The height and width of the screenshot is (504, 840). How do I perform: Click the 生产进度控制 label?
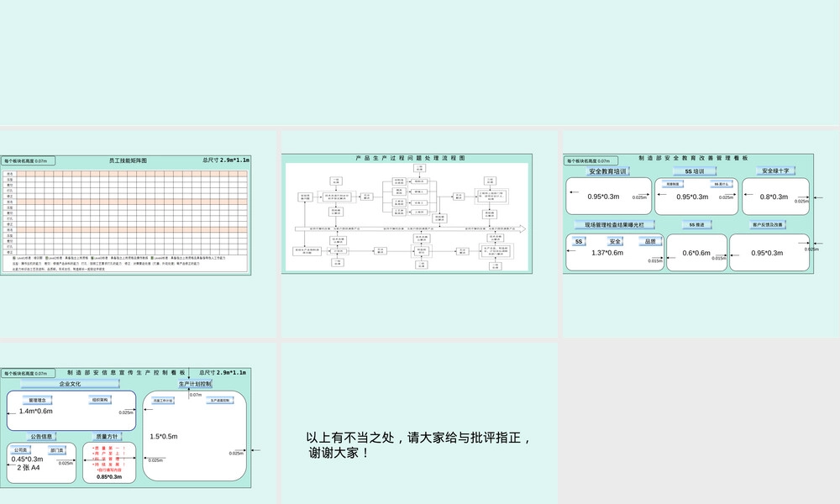[x=219, y=401]
